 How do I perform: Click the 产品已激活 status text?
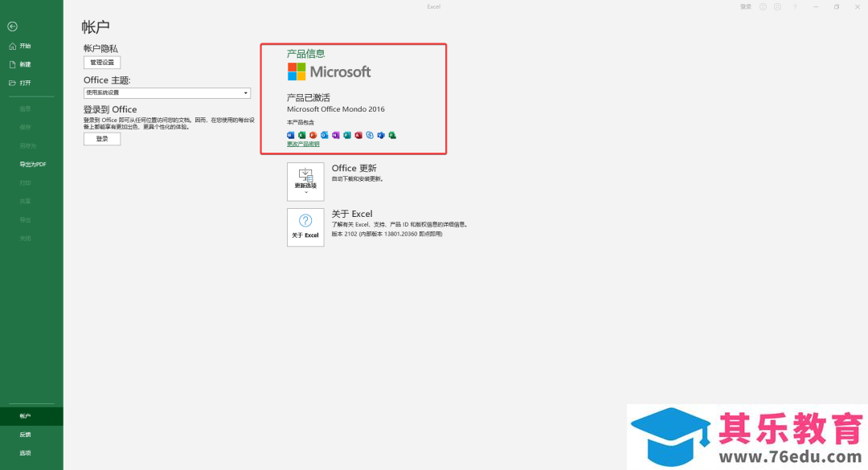click(x=309, y=97)
